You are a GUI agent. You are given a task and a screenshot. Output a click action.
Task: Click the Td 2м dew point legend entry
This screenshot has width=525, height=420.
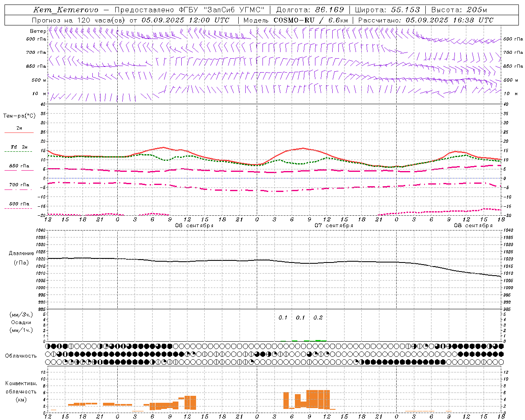click(x=19, y=147)
